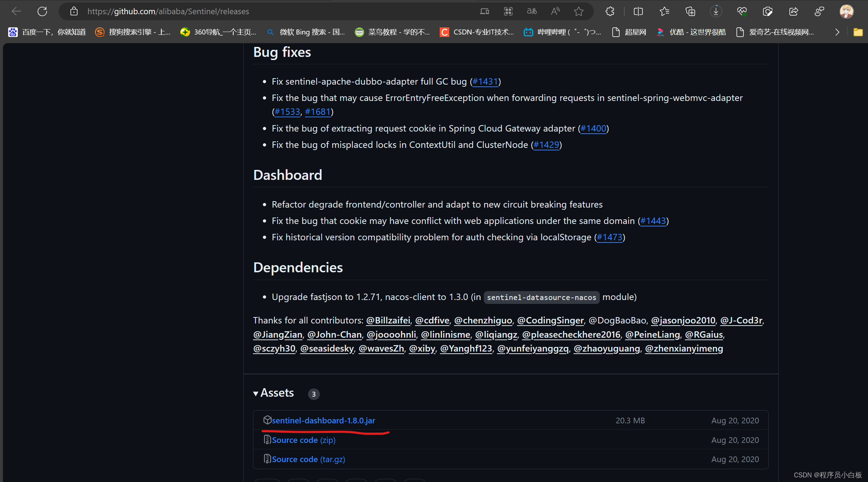
Task: Add this page to favorites star
Action: 579,11
